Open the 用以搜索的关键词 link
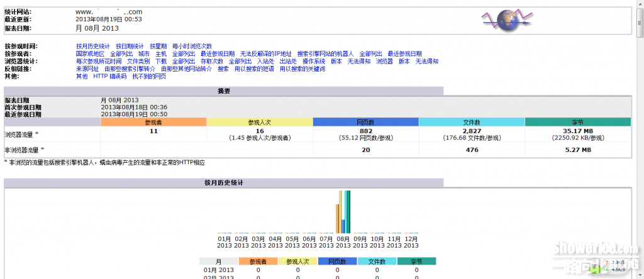644x279 pixels. click(303, 69)
